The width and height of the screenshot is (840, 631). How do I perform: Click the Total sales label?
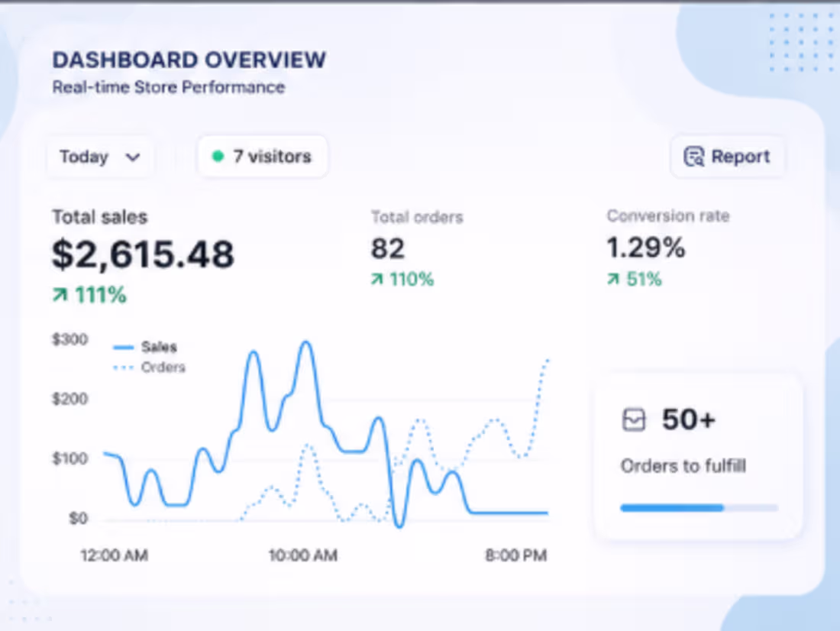[x=99, y=217]
